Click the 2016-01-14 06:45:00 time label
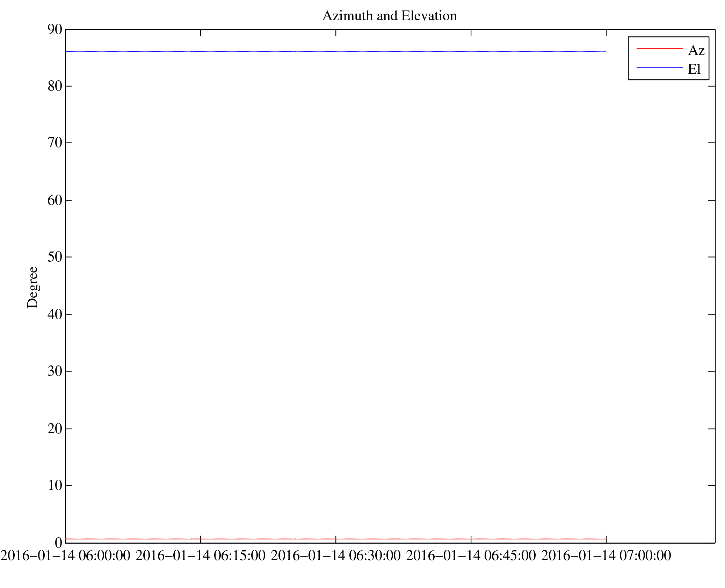This screenshot has height=588, width=725. [x=471, y=556]
